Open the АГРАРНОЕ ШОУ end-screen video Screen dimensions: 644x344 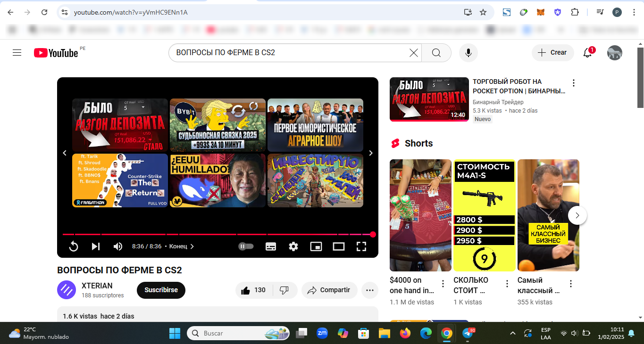315,125
